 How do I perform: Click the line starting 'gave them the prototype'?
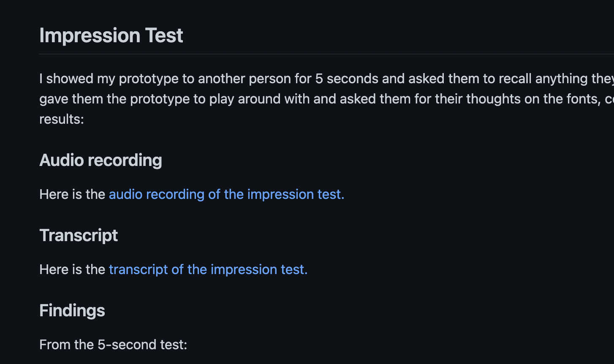pyautogui.click(x=326, y=99)
